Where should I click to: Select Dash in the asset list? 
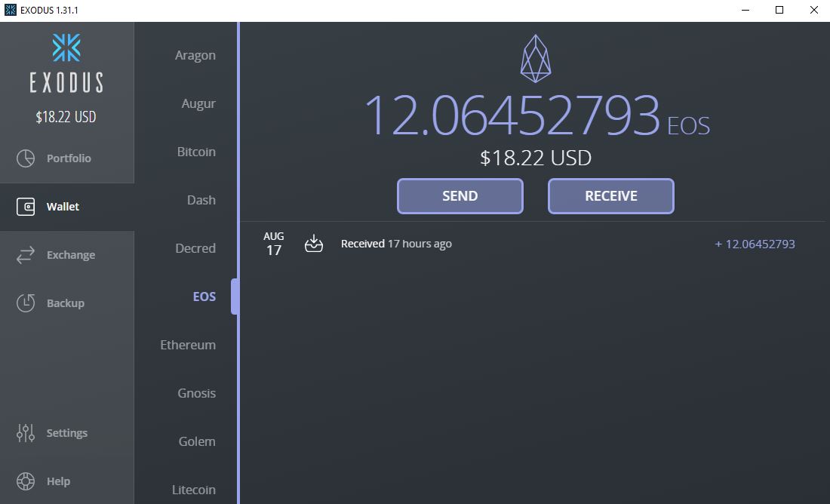click(x=201, y=200)
